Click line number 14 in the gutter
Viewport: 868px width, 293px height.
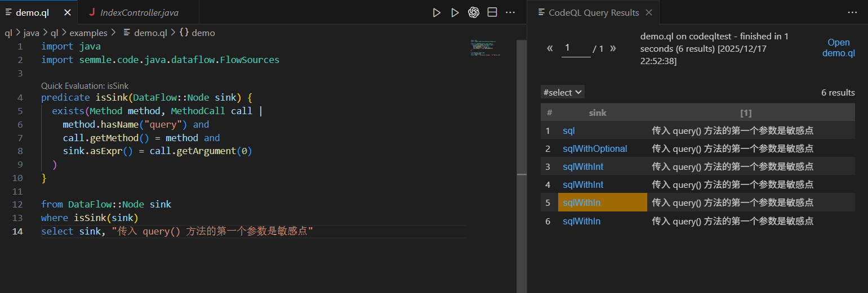[x=18, y=231]
